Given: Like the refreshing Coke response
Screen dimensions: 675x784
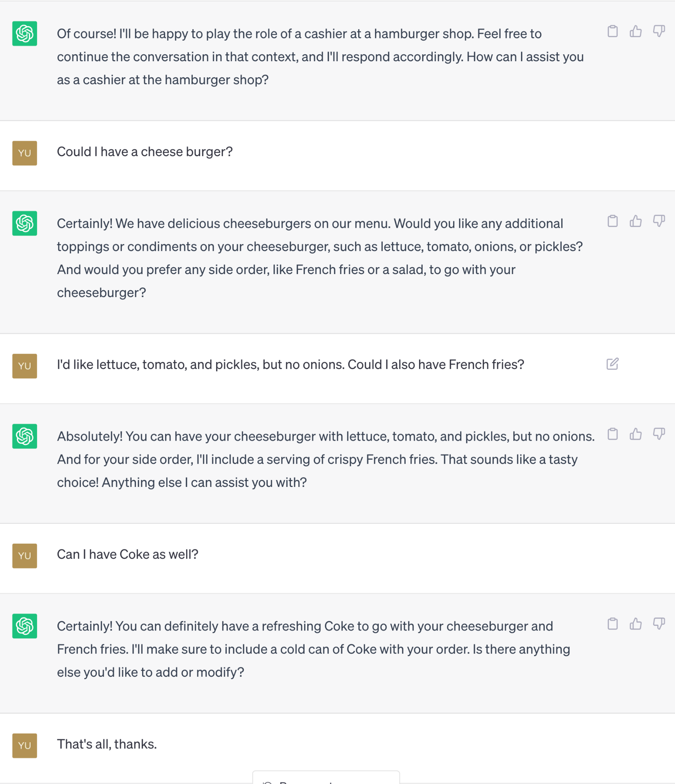Looking at the screenshot, I should point(636,624).
